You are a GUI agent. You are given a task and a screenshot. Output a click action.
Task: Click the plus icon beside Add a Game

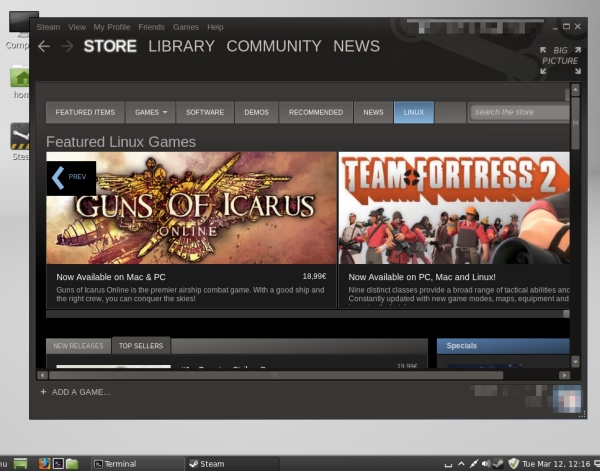pyautogui.click(x=43, y=391)
